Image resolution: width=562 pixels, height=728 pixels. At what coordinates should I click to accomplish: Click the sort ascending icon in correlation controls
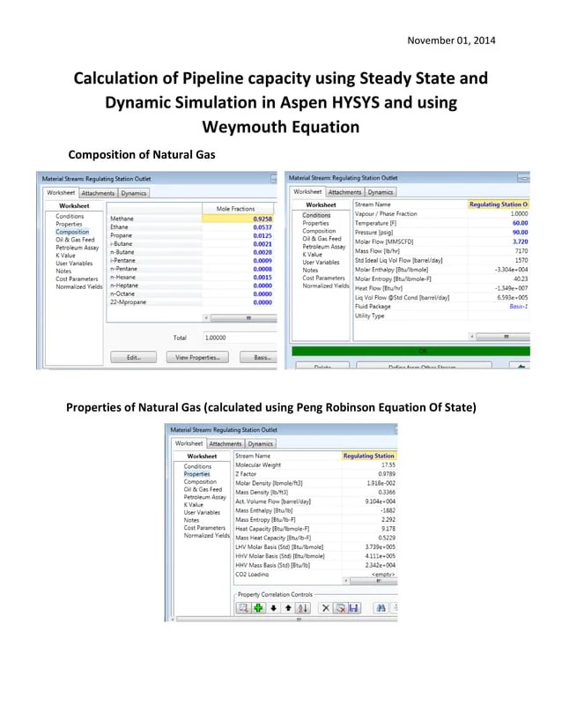(302, 608)
